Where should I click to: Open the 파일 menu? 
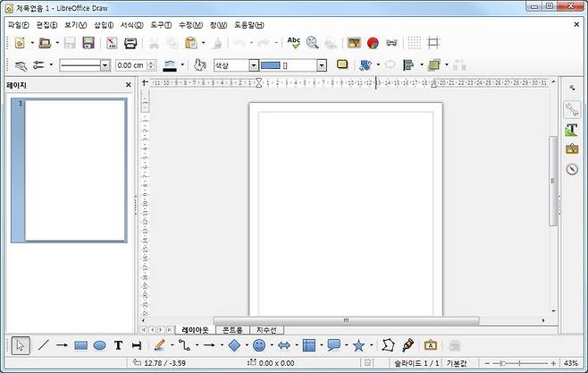(19, 24)
